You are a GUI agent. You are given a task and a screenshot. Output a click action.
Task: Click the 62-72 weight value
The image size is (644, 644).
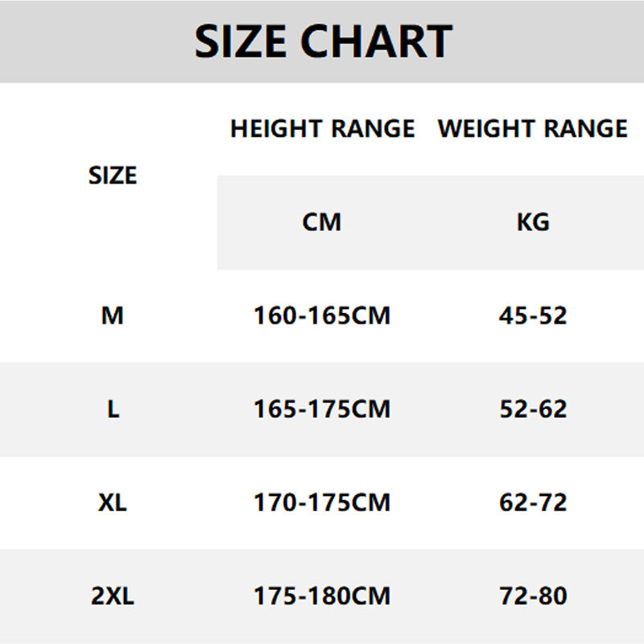[533, 502]
